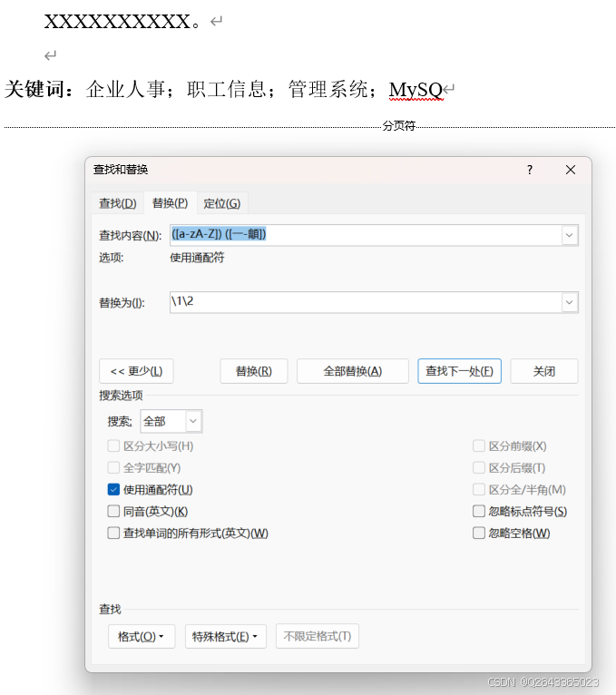Click the 职工信息 keyword in document
Viewport: 616px width, 695px height.
tap(227, 89)
